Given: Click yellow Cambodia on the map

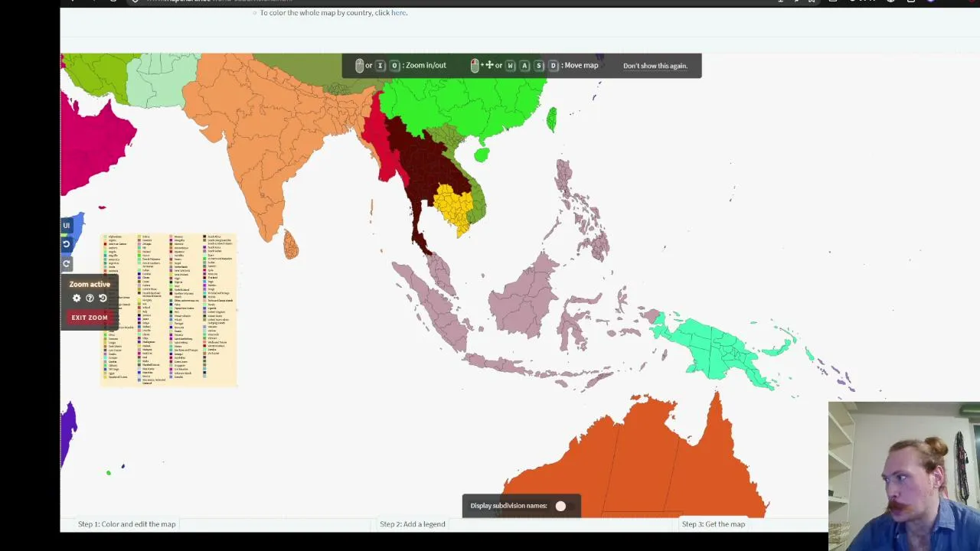Looking at the screenshot, I should pyautogui.click(x=454, y=205).
